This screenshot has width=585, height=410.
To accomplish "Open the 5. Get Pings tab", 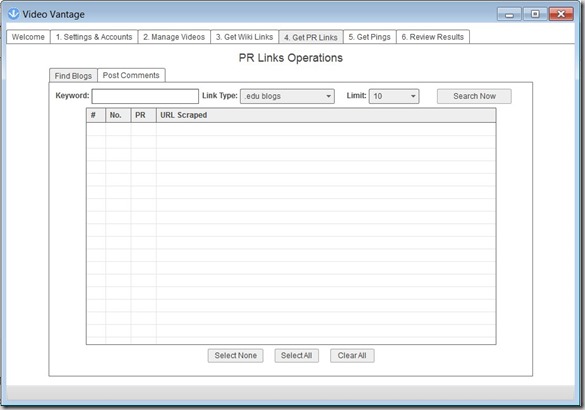I will (369, 37).
